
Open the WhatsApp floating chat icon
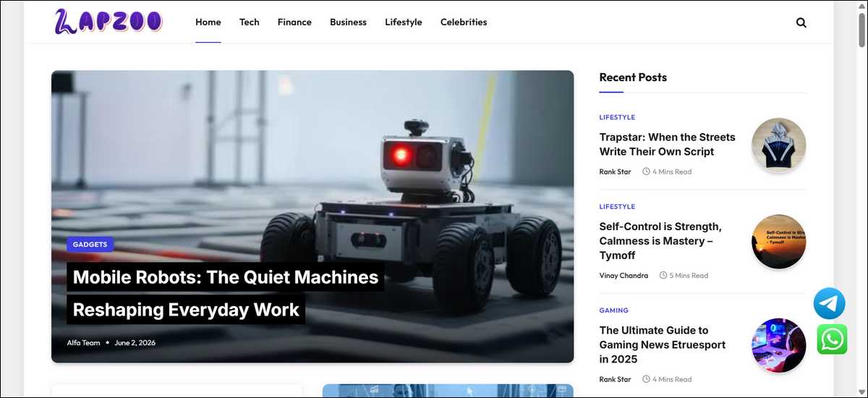click(x=832, y=339)
